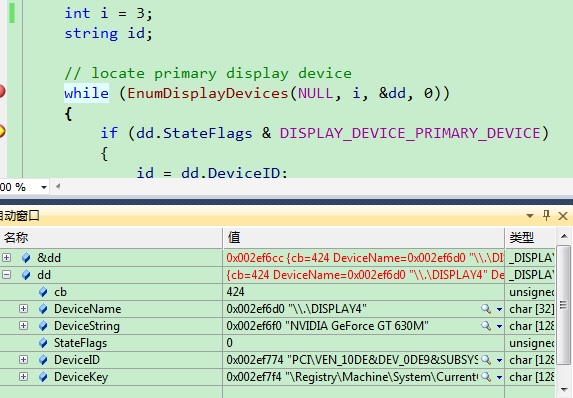Open visualizer dropdown for DeviceName
The width and height of the screenshot is (573, 398).
(499, 309)
